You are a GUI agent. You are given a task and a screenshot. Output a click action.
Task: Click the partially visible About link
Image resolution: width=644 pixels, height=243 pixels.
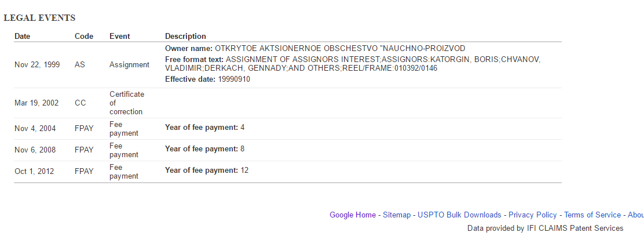click(x=636, y=215)
